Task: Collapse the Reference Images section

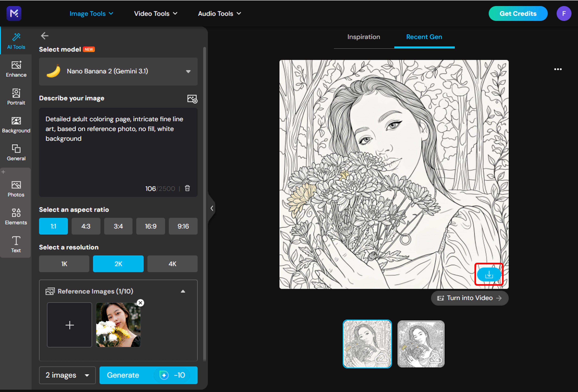Action: [x=183, y=291]
